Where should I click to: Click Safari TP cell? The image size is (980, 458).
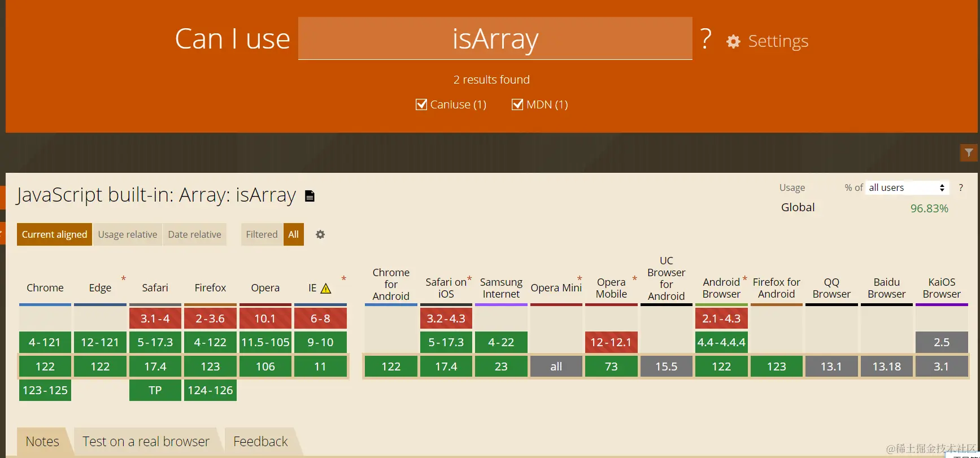pyautogui.click(x=155, y=390)
